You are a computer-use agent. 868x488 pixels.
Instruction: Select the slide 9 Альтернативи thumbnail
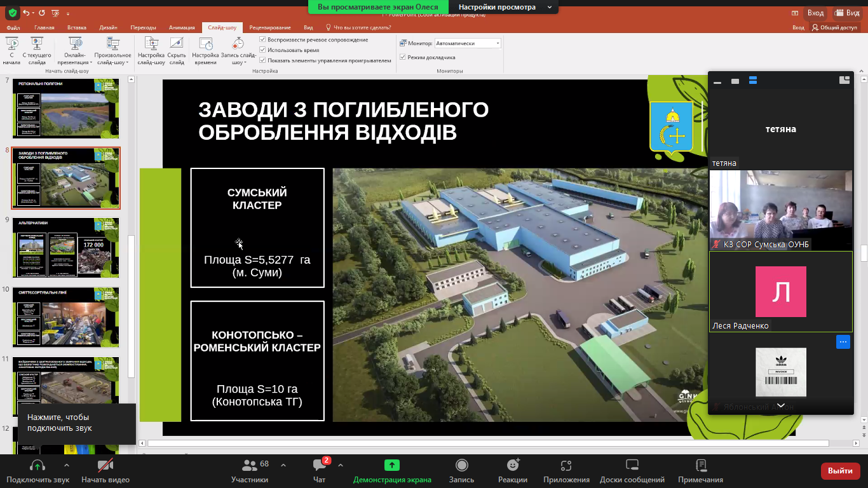point(65,247)
